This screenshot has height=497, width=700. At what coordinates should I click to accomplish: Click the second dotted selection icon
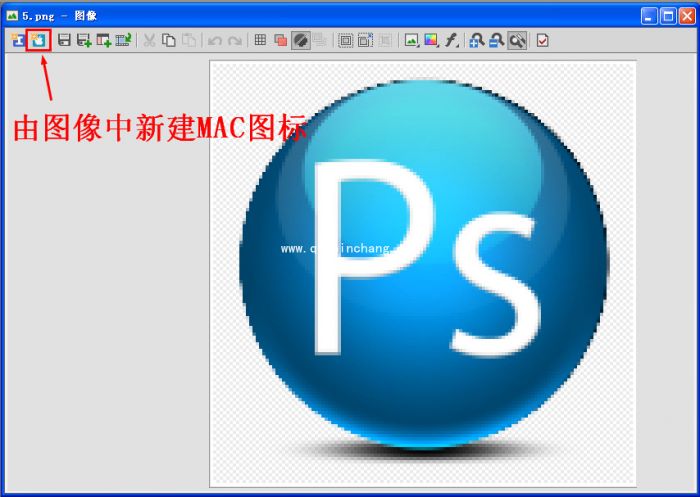(x=365, y=41)
